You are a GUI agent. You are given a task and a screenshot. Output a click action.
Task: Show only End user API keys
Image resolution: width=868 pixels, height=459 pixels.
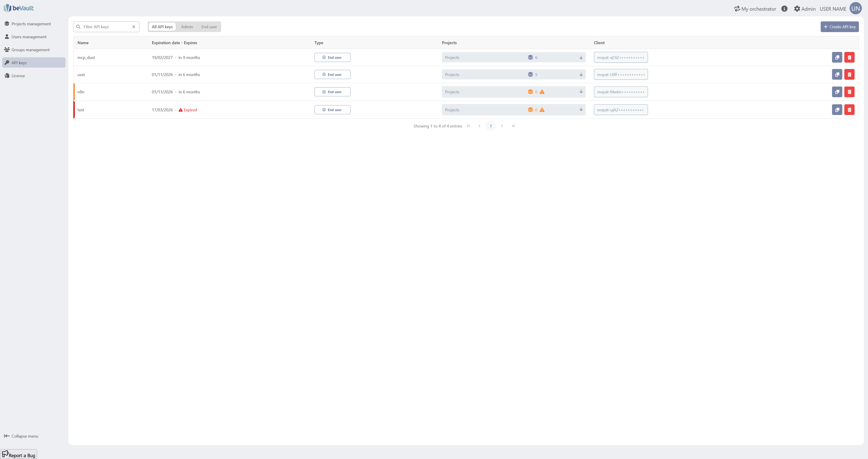(x=209, y=27)
